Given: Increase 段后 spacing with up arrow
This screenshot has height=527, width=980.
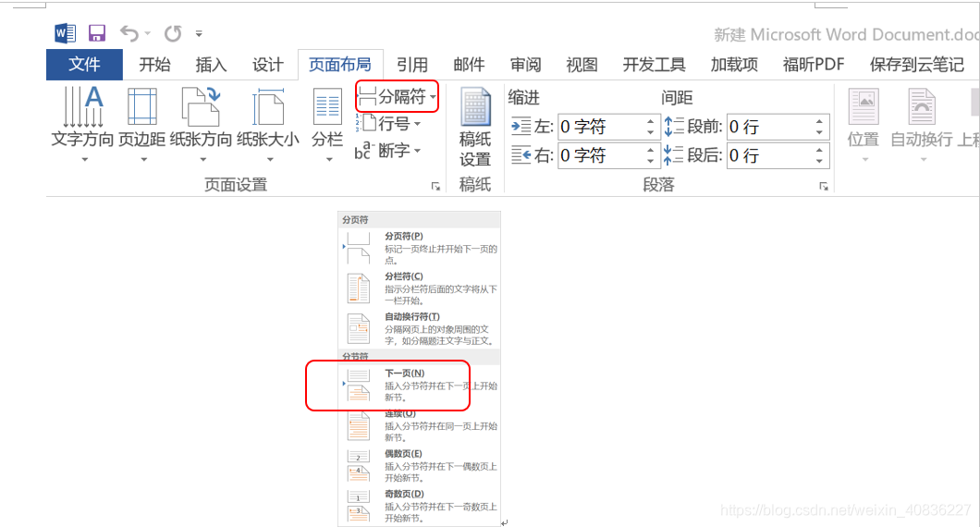Looking at the screenshot, I should [x=819, y=150].
